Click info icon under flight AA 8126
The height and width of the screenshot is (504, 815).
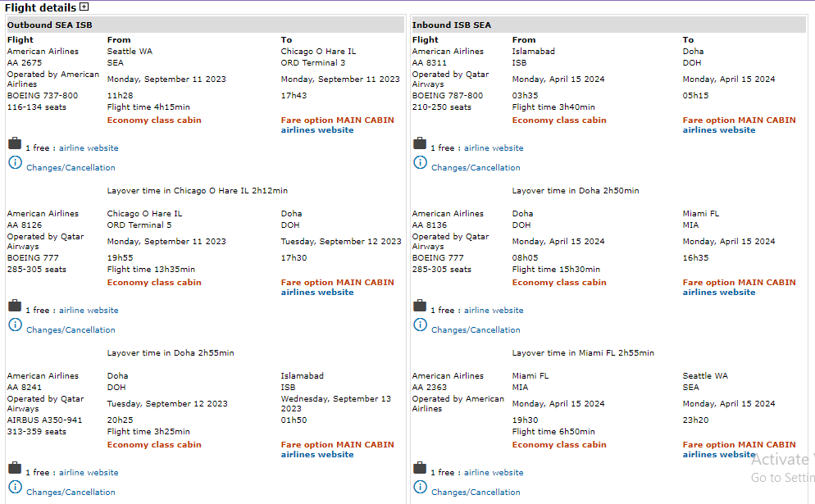15,325
